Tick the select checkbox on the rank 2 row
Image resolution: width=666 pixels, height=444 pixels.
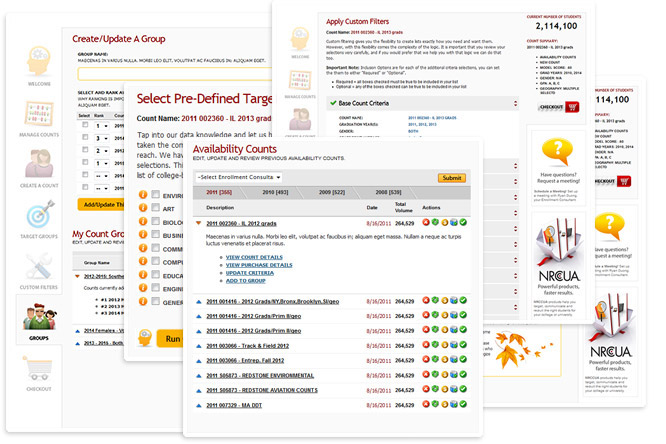click(x=85, y=150)
